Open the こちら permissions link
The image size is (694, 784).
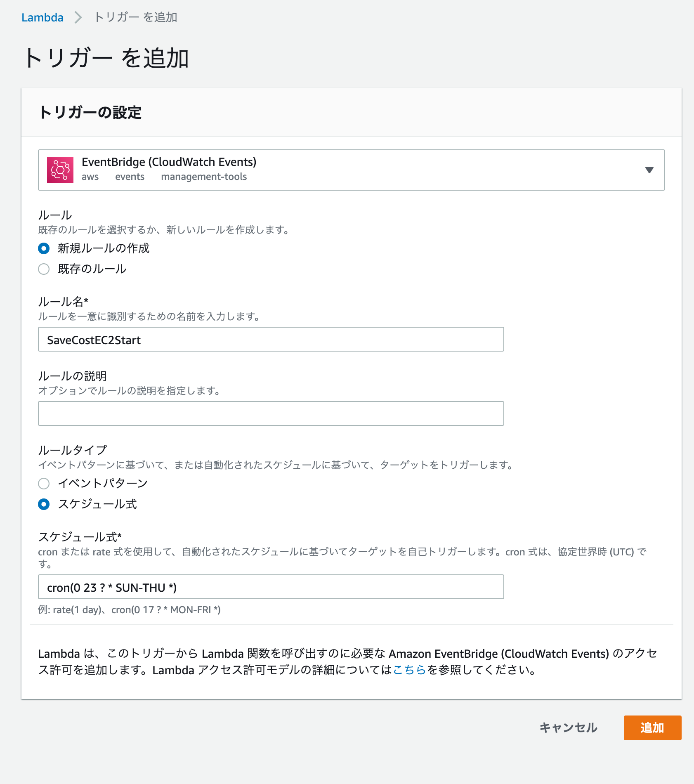click(409, 670)
